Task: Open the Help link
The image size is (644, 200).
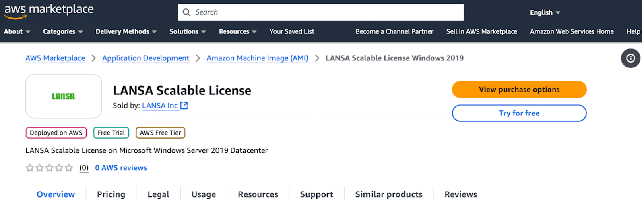Action: (x=633, y=31)
